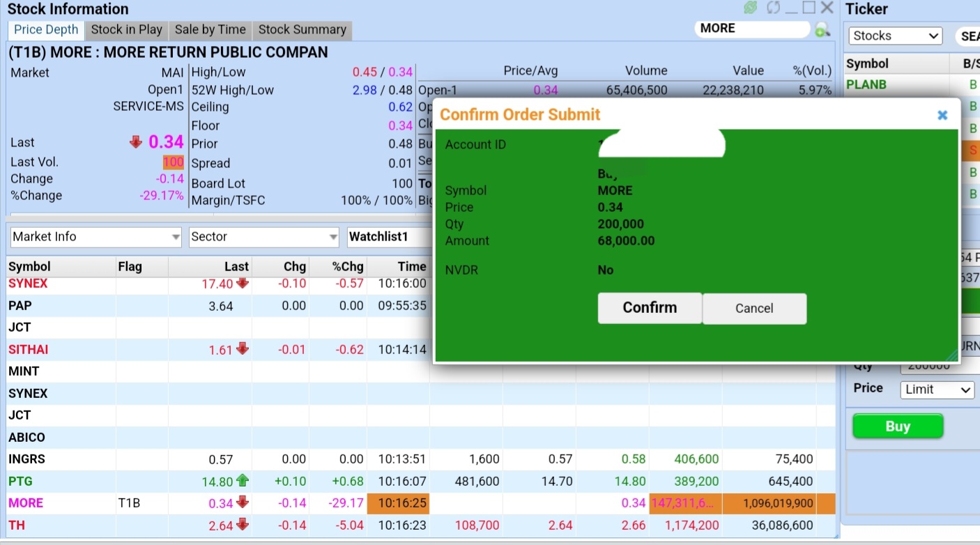Open the Price type Limit dropdown
This screenshot has height=545, width=980.
pyautogui.click(x=937, y=390)
